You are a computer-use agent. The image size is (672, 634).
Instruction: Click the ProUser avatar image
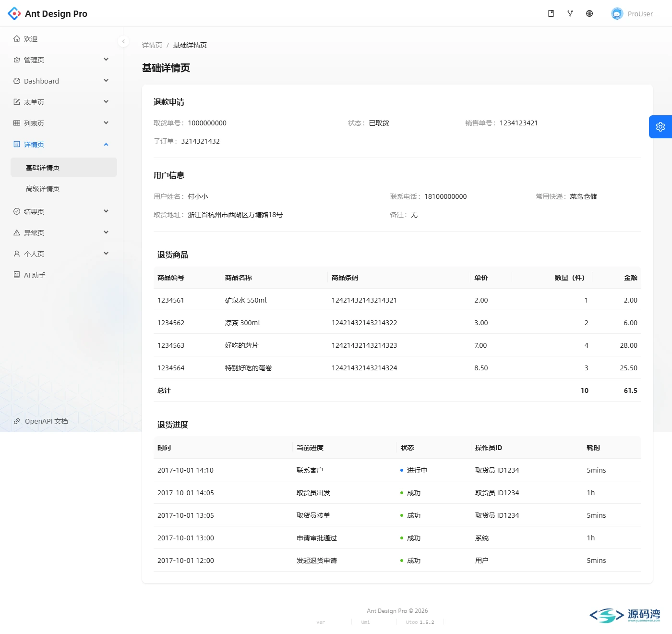pyautogui.click(x=617, y=13)
